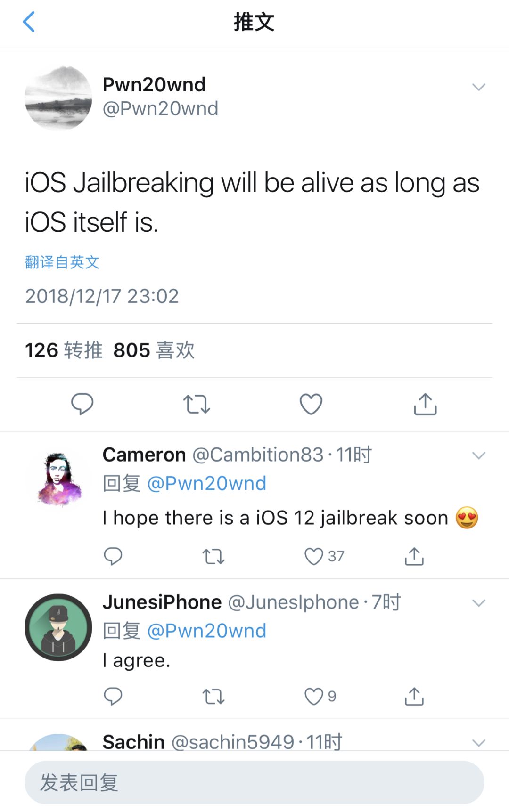This screenshot has width=509, height=812.
Task: Share the main tweet
Action: pyautogui.click(x=425, y=404)
